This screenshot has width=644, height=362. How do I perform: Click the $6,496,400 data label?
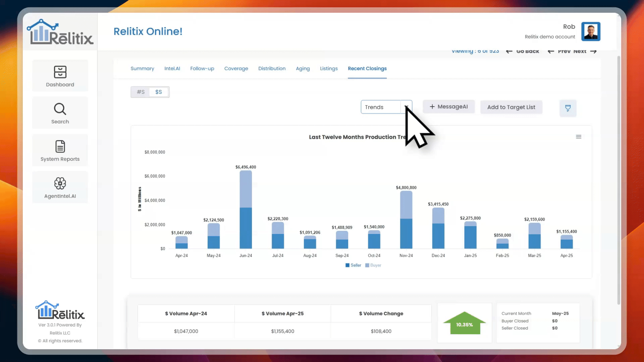(x=246, y=167)
